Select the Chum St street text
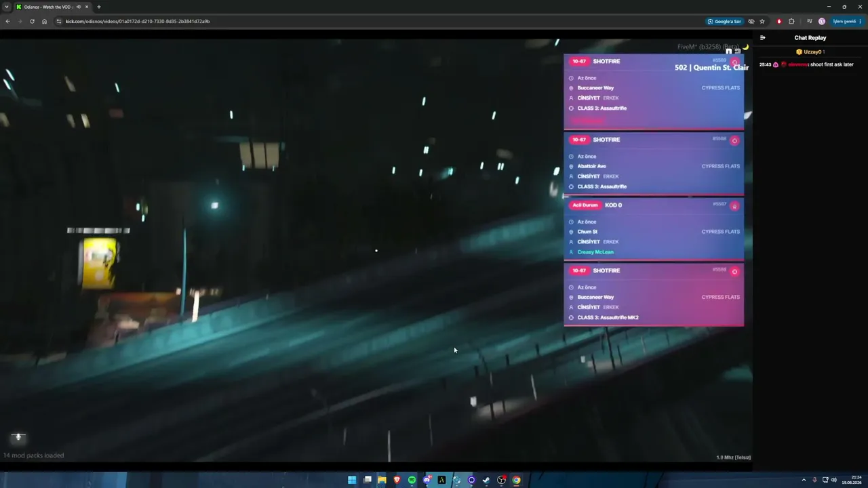 pyautogui.click(x=587, y=232)
